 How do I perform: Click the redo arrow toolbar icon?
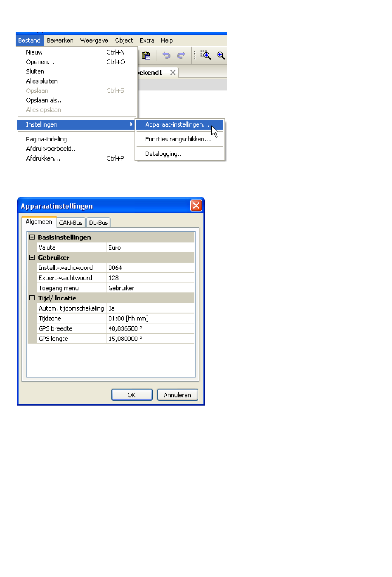coord(181,55)
